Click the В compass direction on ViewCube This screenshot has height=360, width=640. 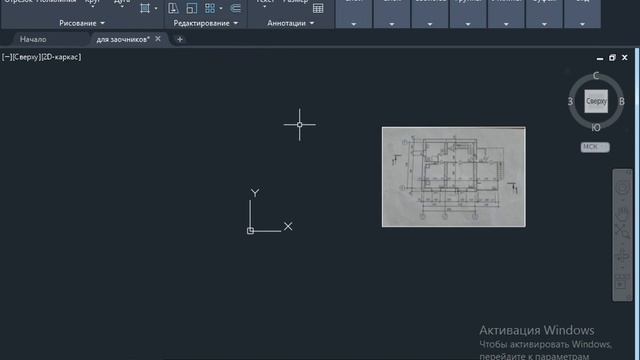(622, 101)
